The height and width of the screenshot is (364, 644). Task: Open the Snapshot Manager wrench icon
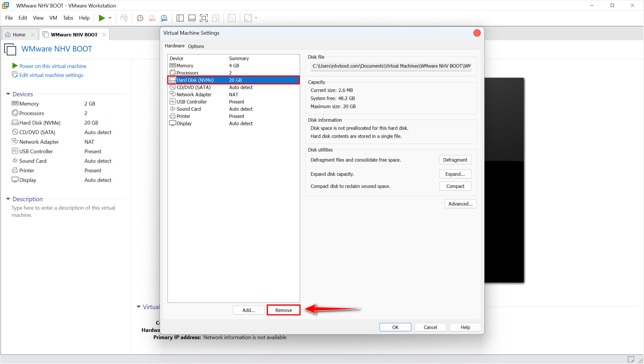click(164, 18)
